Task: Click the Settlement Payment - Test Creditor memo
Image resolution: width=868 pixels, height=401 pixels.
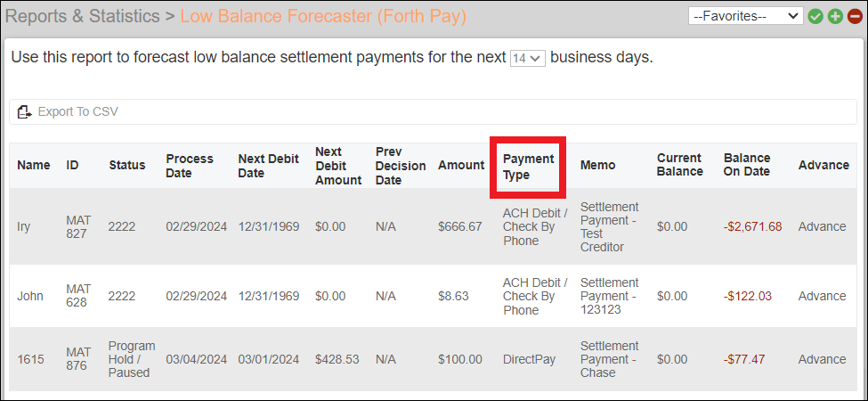Action: coord(610,227)
